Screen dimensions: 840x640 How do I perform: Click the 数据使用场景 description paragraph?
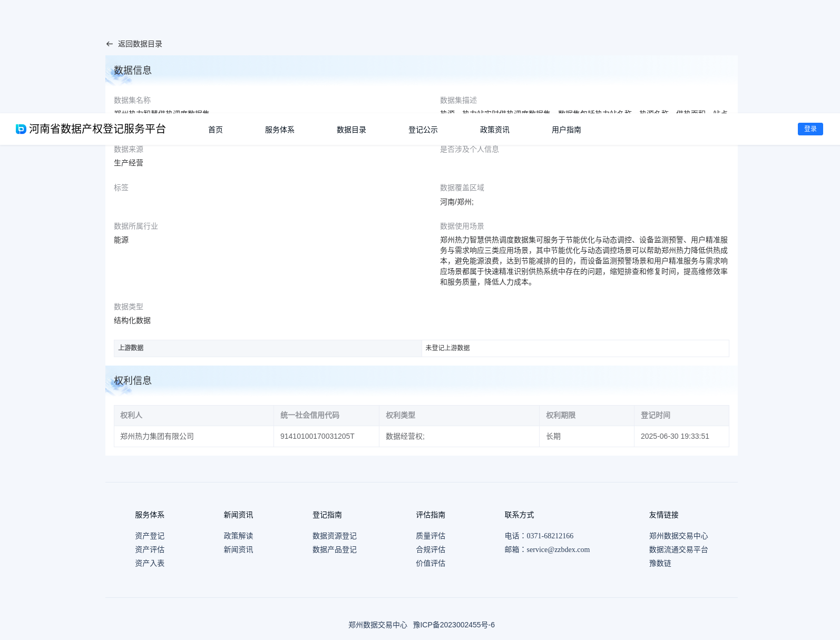tap(584, 261)
